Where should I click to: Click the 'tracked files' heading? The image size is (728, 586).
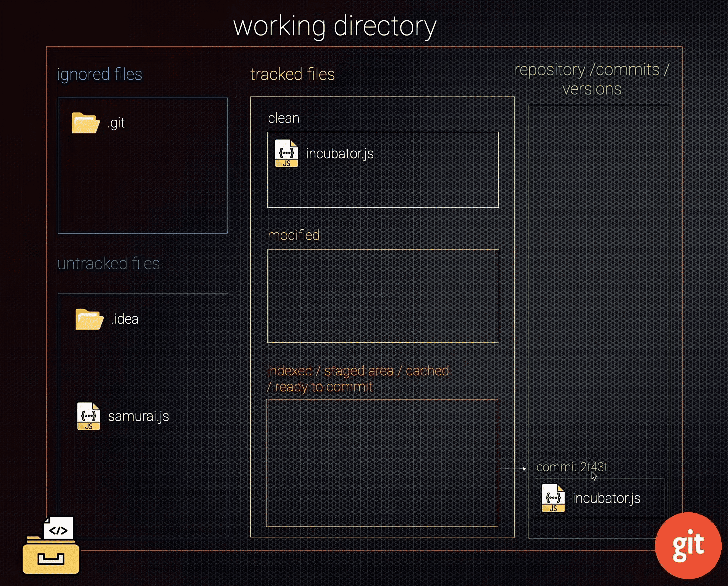point(292,74)
